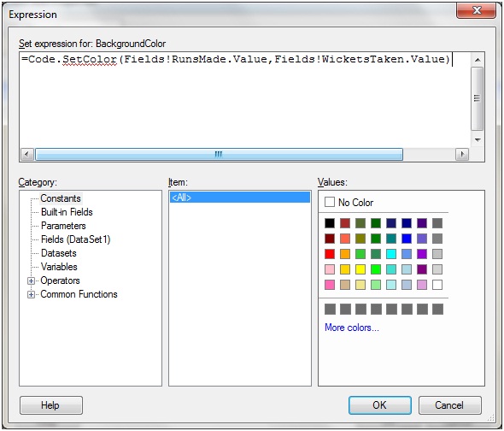Pick the tan color swatch
The image size is (504, 431).
[x=345, y=285]
